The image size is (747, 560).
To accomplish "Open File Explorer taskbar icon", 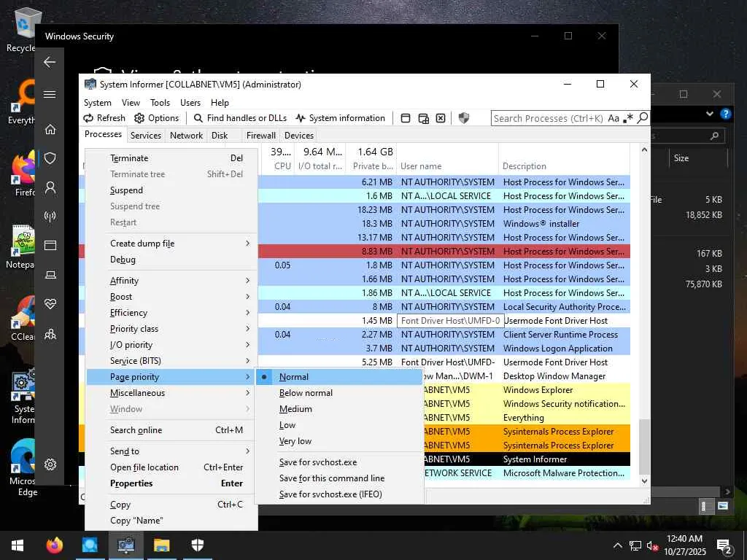I will (161, 545).
